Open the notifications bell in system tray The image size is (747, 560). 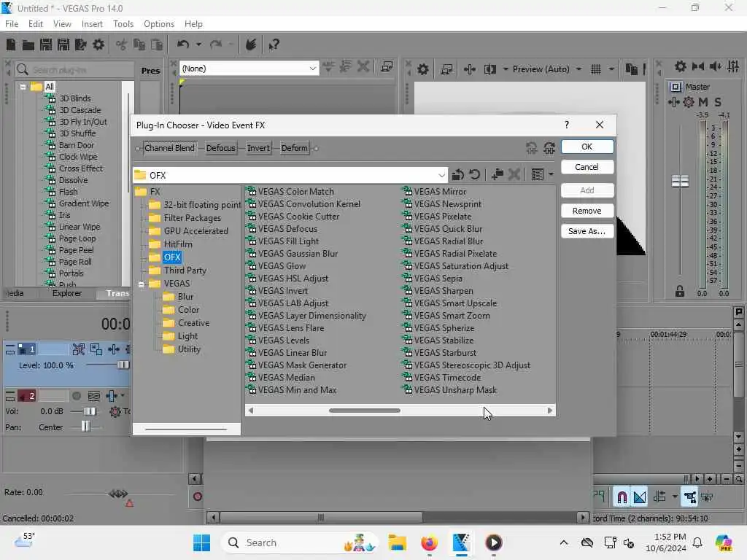697,542
